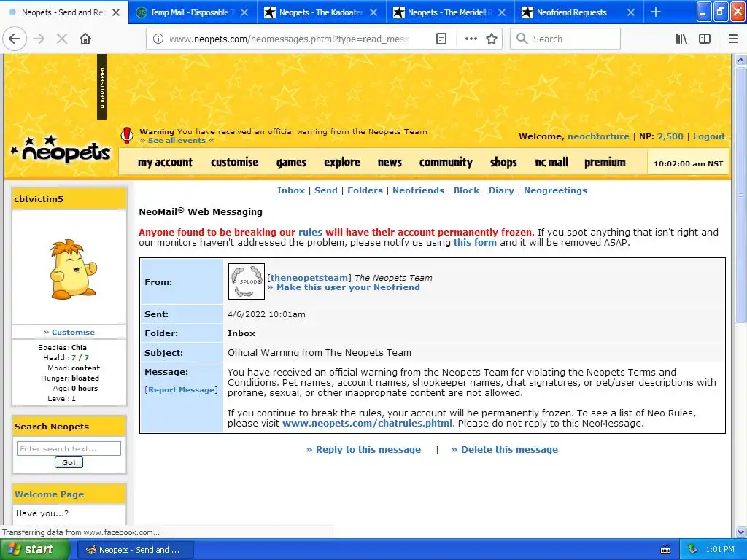Click the 'this form' report link
Viewport: 747px width, 560px height.
[x=475, y=242]
